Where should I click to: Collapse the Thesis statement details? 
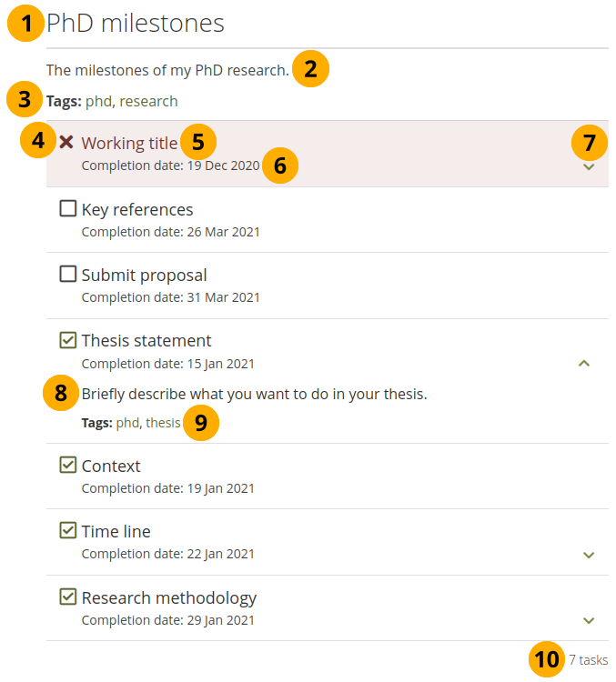[584, 364]
